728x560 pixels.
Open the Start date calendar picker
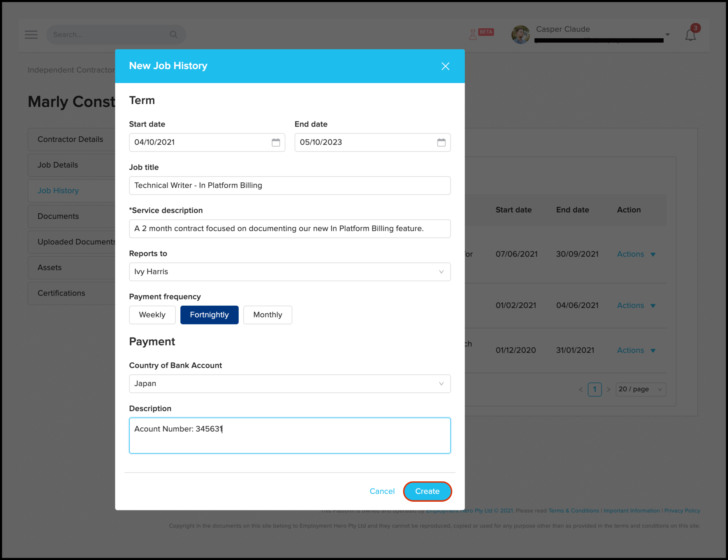click(276, 142)
